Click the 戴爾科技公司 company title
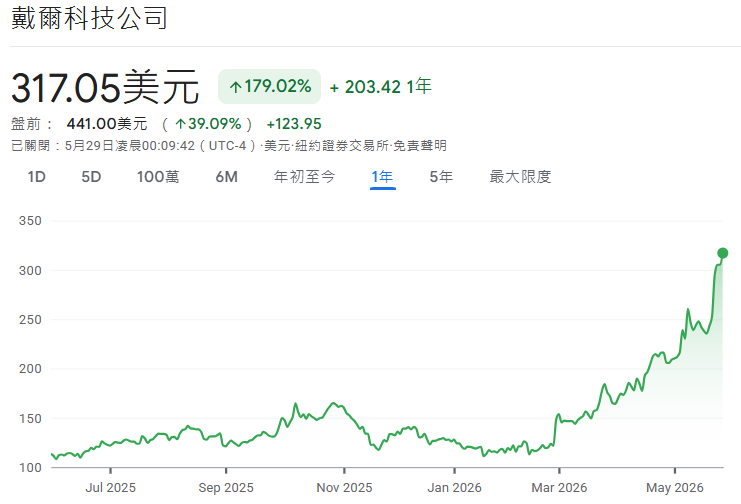 coord(89,18)
